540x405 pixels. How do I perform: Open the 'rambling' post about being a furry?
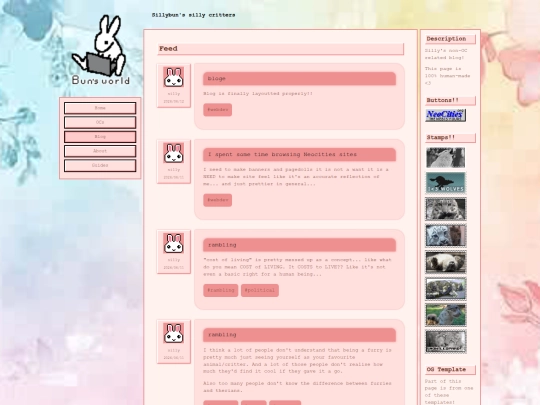(x=299, y=335)
